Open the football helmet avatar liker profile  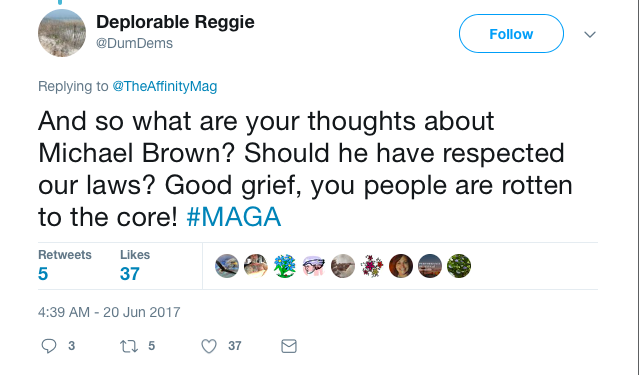pos(314,266)
